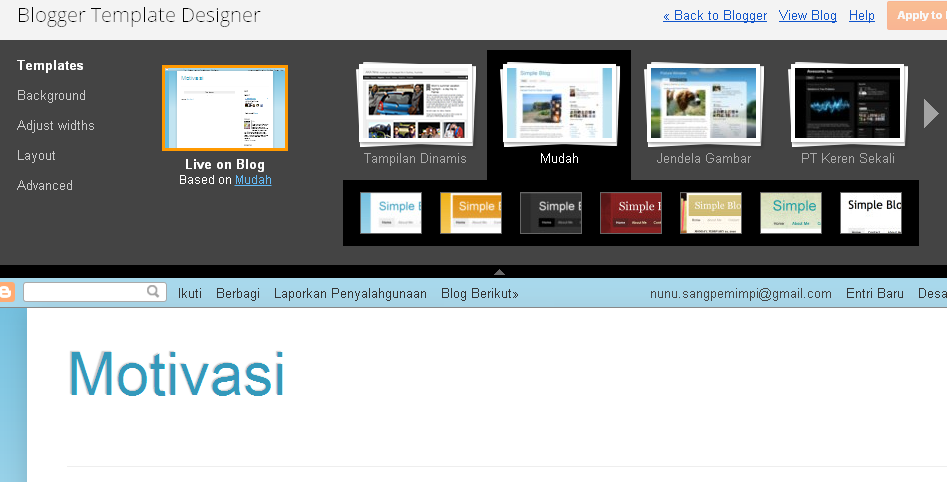Click Ikuti in the blog navbar
The width and height of the screenshot is (947, 482).
coord(190,294)
